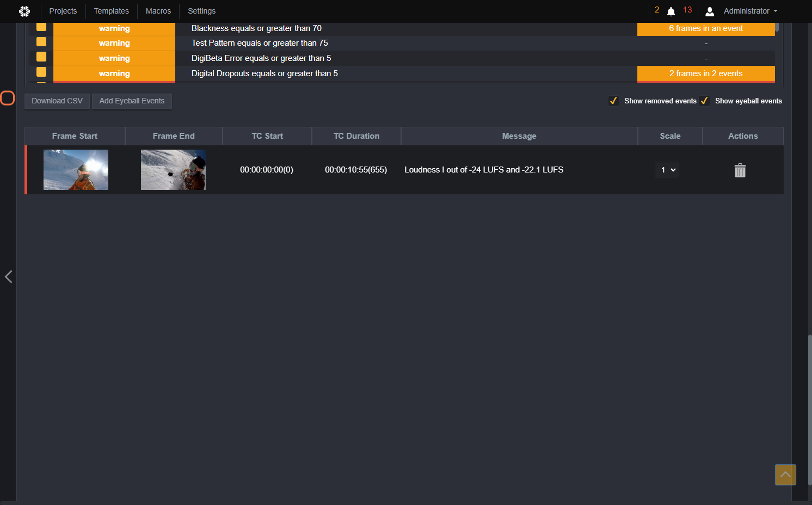Image resolution: width=812 pixels, height=505 pixels.
Task: Open the notifications bell icon
Action: click(671, 11)
